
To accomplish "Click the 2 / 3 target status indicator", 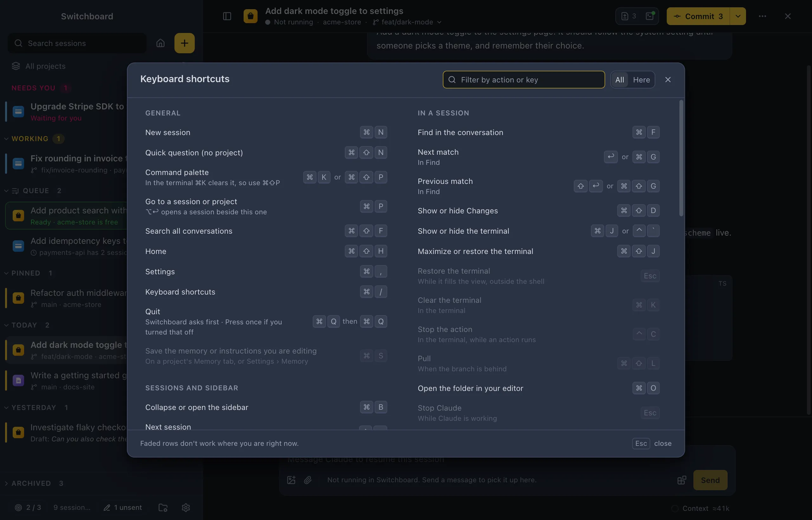I will 28,508.
